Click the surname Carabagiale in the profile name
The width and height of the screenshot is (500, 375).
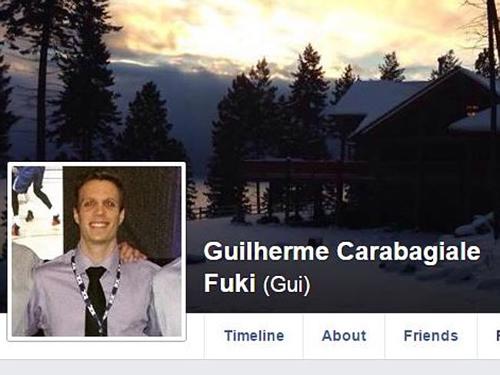pos(408,252)
